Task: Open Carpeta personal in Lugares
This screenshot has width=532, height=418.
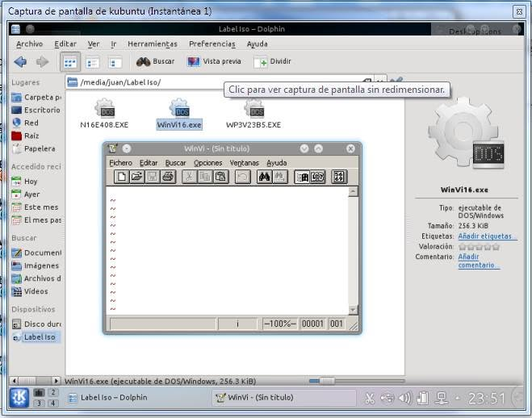Action: pyautogui.click(x=36, y=98)
